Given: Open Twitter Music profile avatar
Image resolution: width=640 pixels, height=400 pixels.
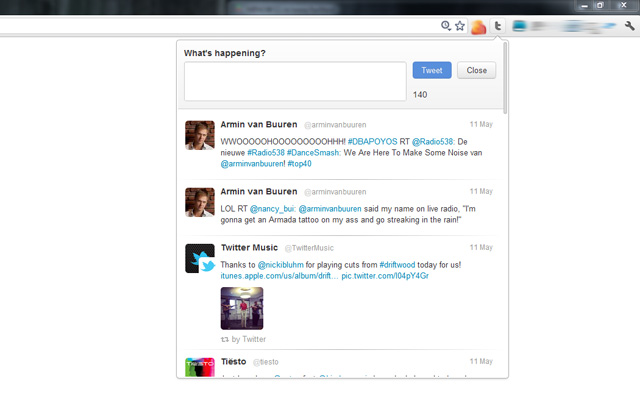Looking at the screenshot, I should pos(200,258).
